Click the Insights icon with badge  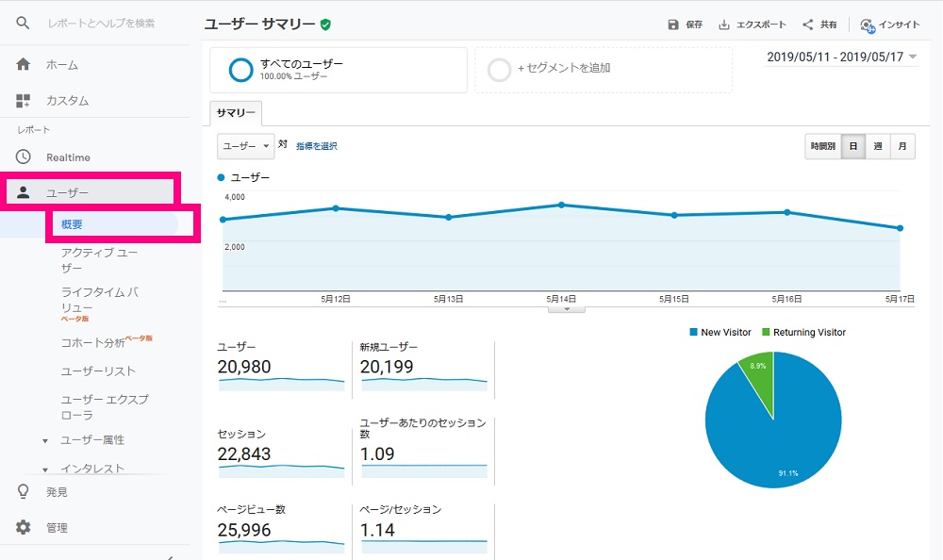click(868, 25)
